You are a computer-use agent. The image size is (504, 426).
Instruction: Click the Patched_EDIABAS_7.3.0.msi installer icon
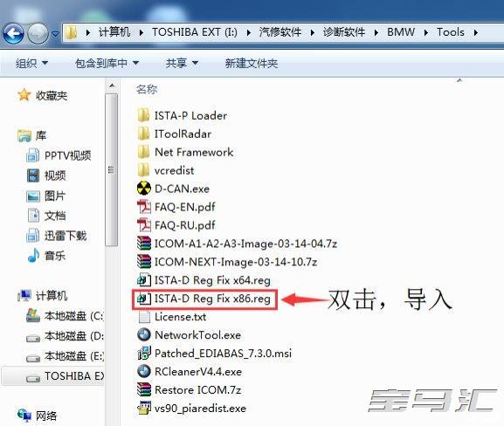pos(144,353)
